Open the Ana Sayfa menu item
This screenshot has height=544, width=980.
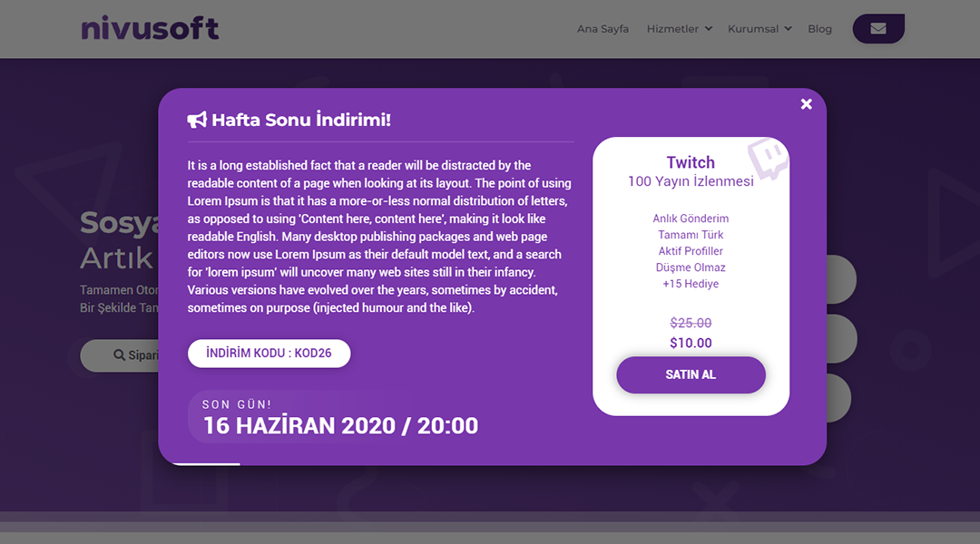point(603,29)
